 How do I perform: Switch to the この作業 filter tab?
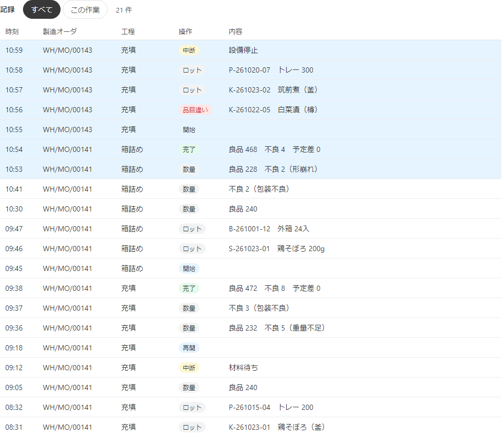[85, 9]
